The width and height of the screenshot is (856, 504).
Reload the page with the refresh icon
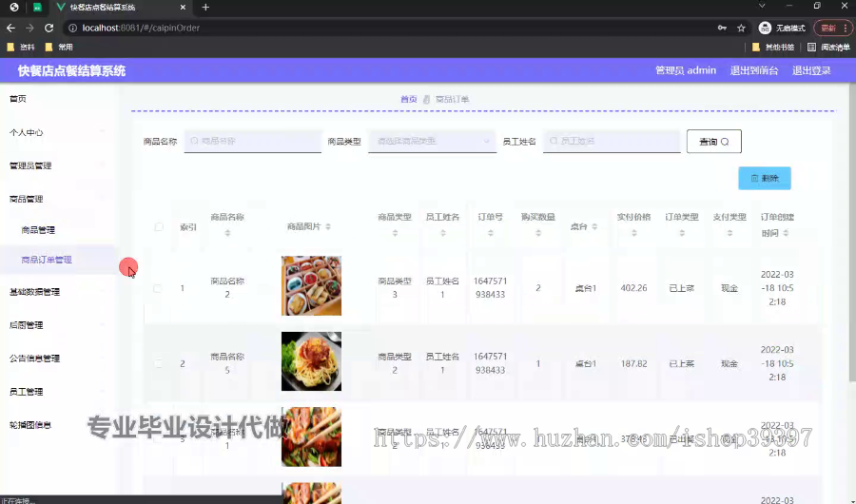[x=49, y=28]
